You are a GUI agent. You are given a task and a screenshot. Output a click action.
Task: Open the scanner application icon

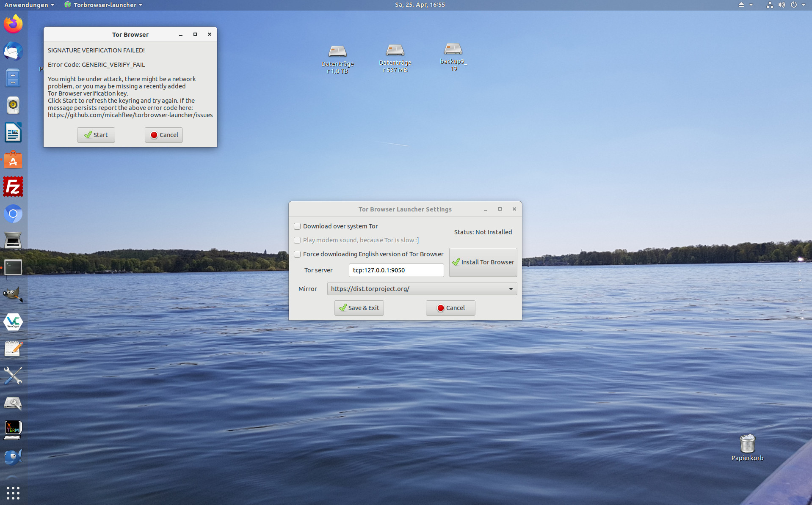13,241
